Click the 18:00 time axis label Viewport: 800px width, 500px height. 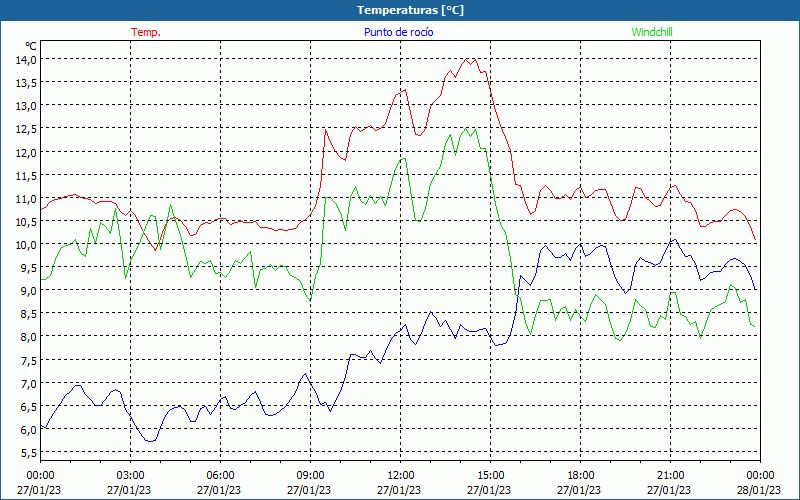(581, 476)
